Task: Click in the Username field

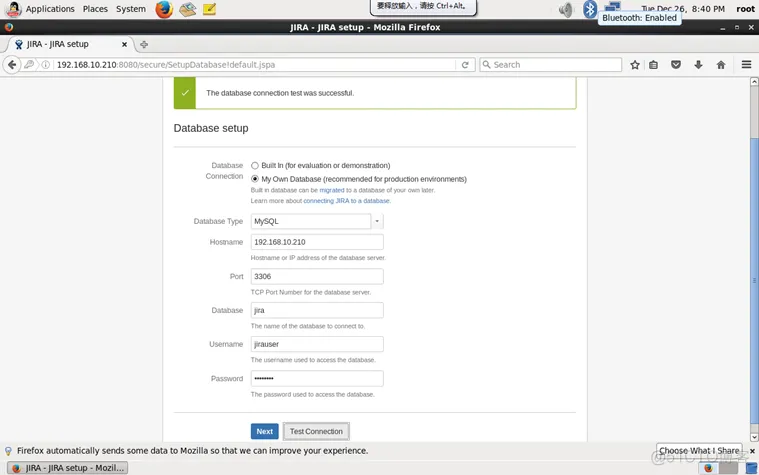Action: (317, 344)
